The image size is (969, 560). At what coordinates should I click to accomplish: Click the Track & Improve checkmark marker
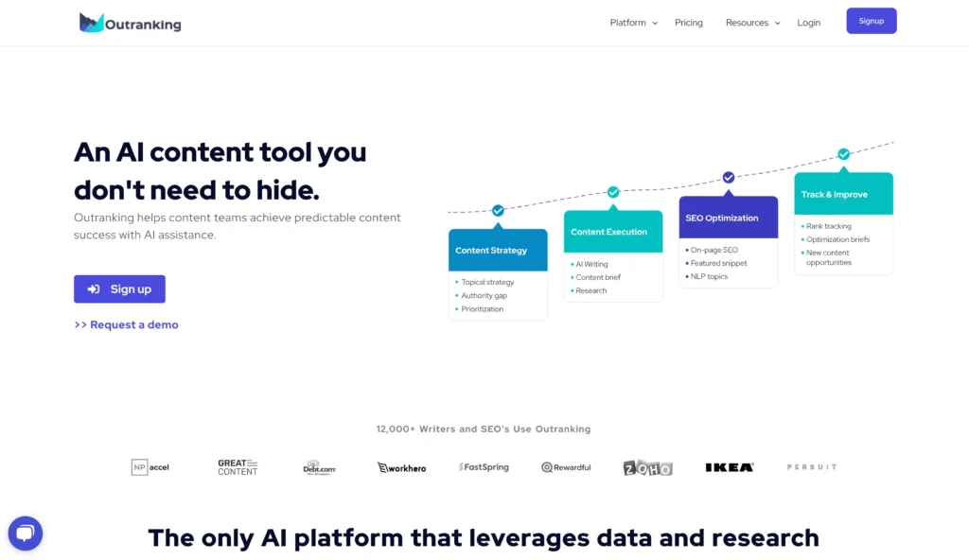[843, 154]
